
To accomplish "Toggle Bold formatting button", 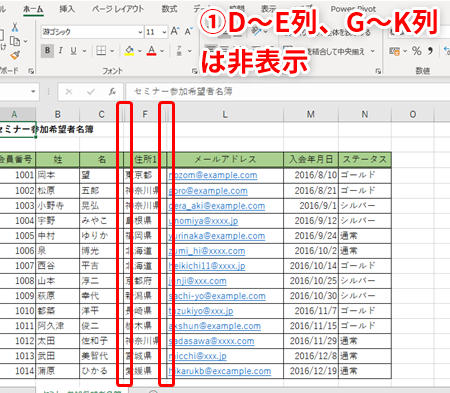I will [x=47, y=51].
